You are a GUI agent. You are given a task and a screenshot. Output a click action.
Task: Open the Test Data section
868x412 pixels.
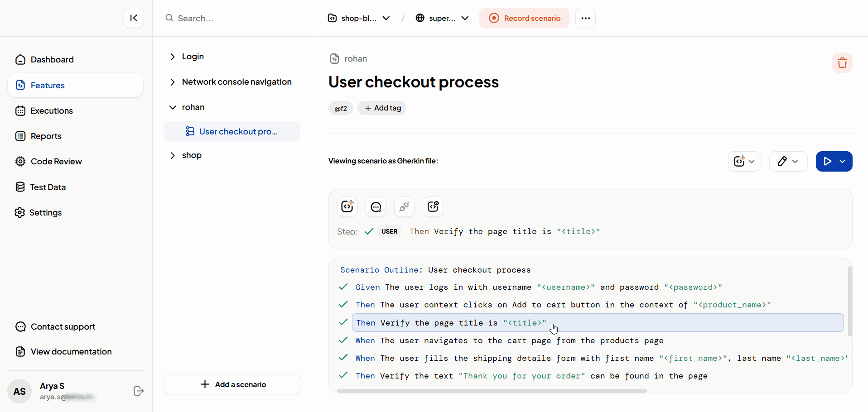[x=48, y=187]
